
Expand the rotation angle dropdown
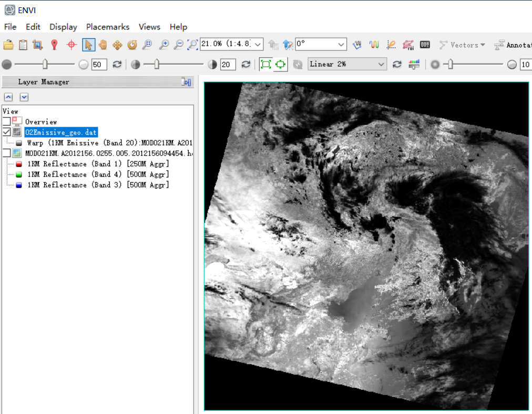(x=341, y=45)
